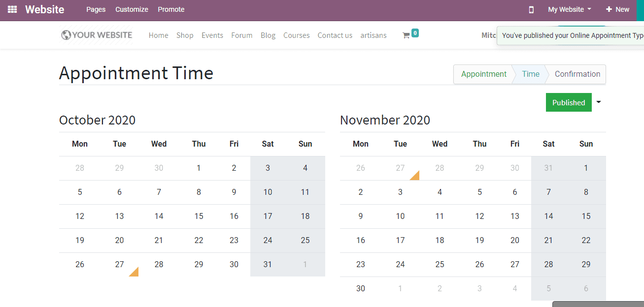Expand the dropdown arrow beside Published
Viewport: 644px width, 307px height.
(x=599, y=102)
